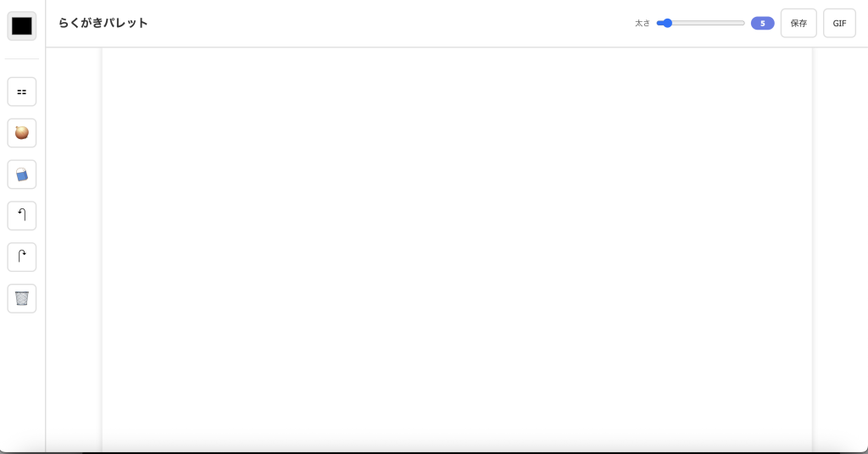The image size is (868, 454).
Task: Toggle the grid lines icon
Action: (x=22, y=91)
